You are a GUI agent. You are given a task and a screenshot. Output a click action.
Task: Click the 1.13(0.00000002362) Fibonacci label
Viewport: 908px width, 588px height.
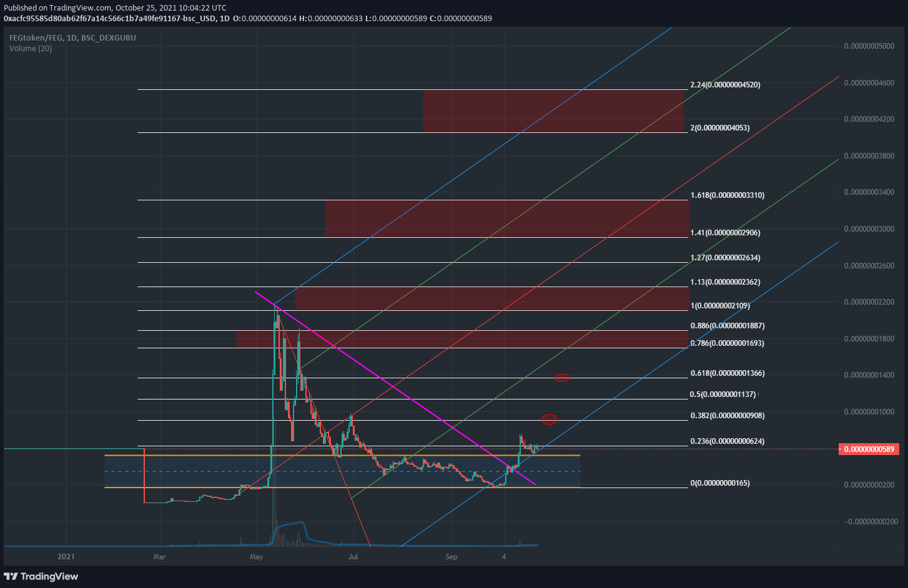tap(725, 282)
